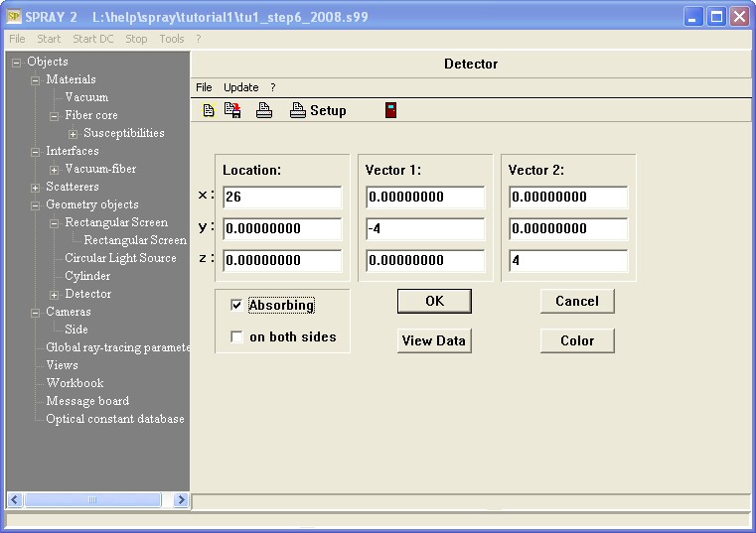Open the Update menu in Detector panel
The width and height of the screenshot is (756, 533).
click(240, 87)
